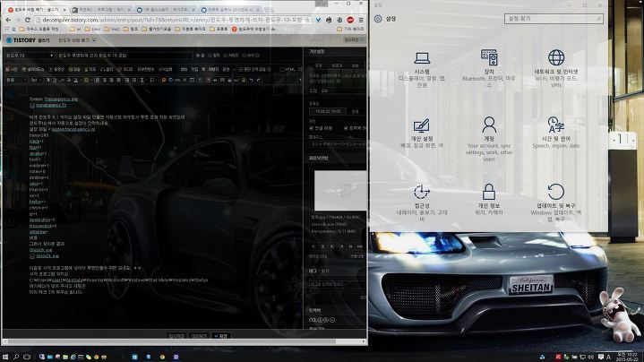Click the Task View icon on taskbar
This screenshot has width=644, height=362.
coord(27,357)
